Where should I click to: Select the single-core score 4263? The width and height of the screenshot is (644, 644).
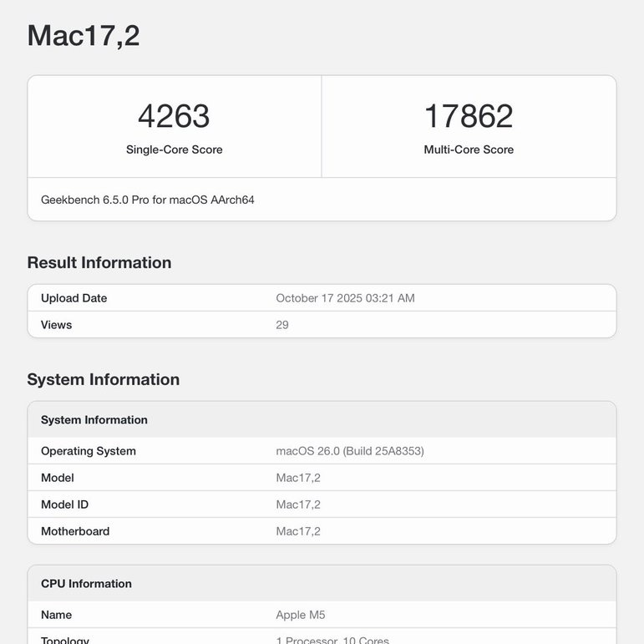[x=174, y=116]
